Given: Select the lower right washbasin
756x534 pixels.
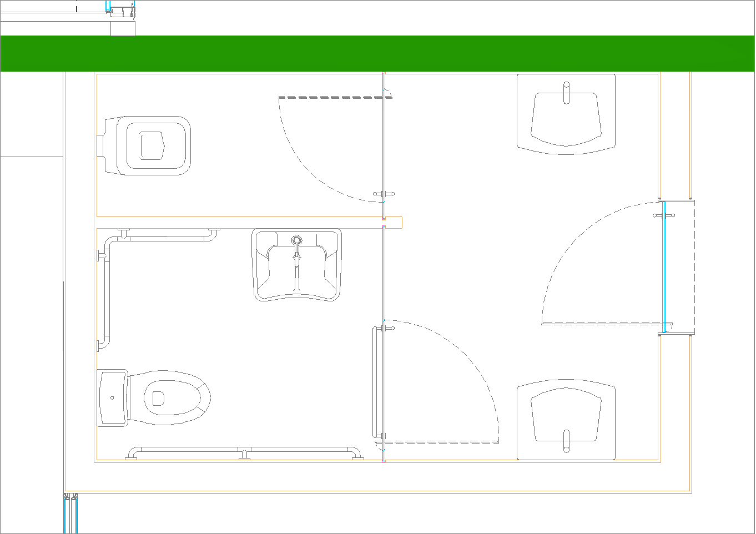Looking at the screenshot, I should pyautogui.click(x=566, y=420).
